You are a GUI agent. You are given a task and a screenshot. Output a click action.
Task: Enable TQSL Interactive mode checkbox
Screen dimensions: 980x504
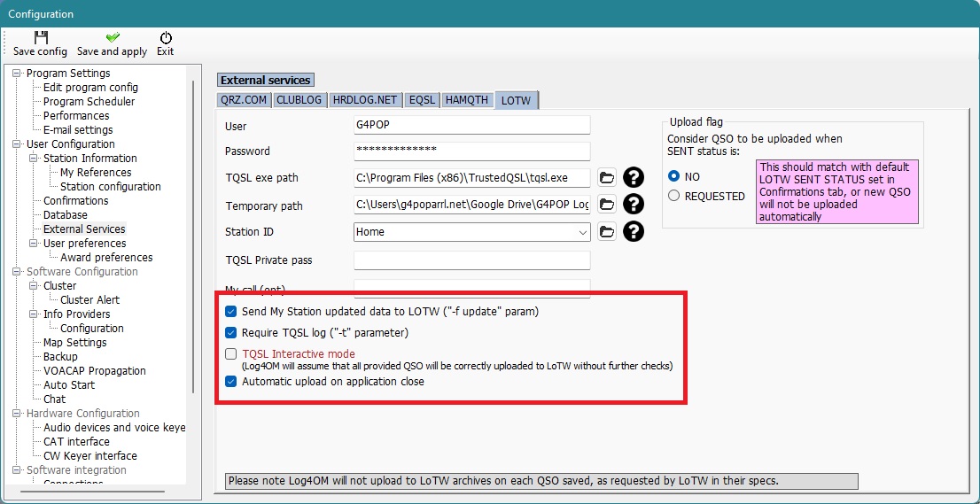tap(231, 354)
